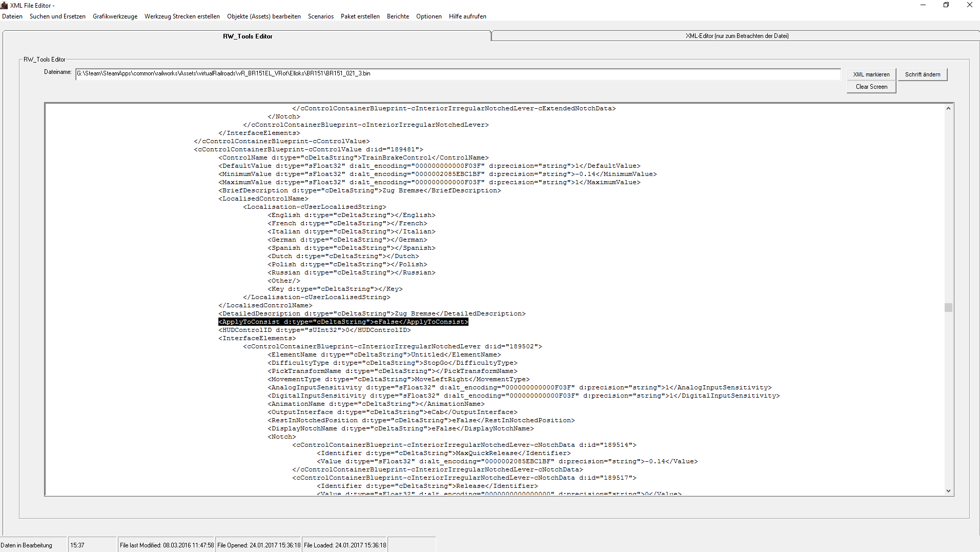Open the Grafikwerkzeuge menu

115,16
